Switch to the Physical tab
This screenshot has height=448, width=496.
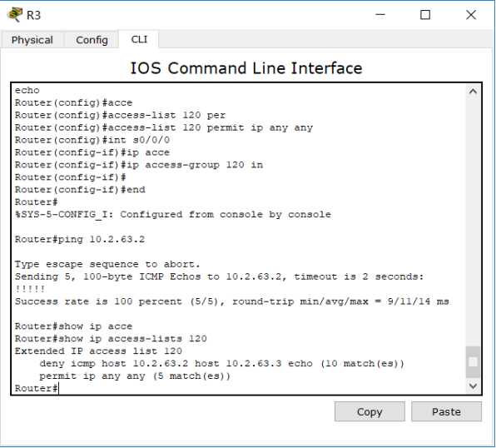(x=32, y=40)
